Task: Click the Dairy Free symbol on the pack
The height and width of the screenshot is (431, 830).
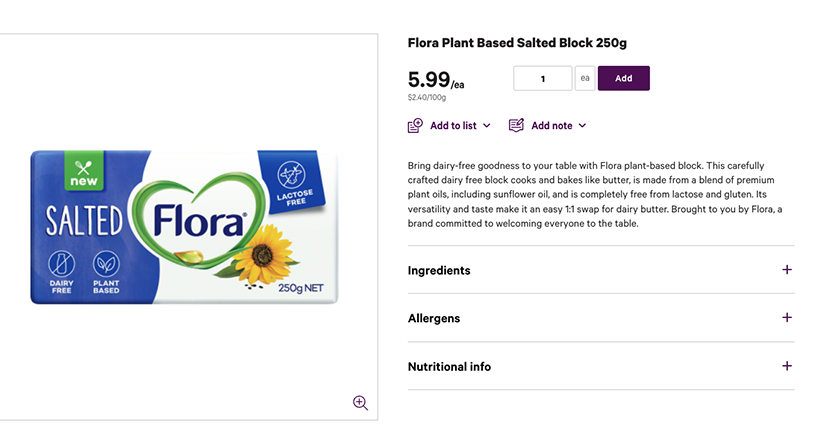Action: click(x=62, y=270)
